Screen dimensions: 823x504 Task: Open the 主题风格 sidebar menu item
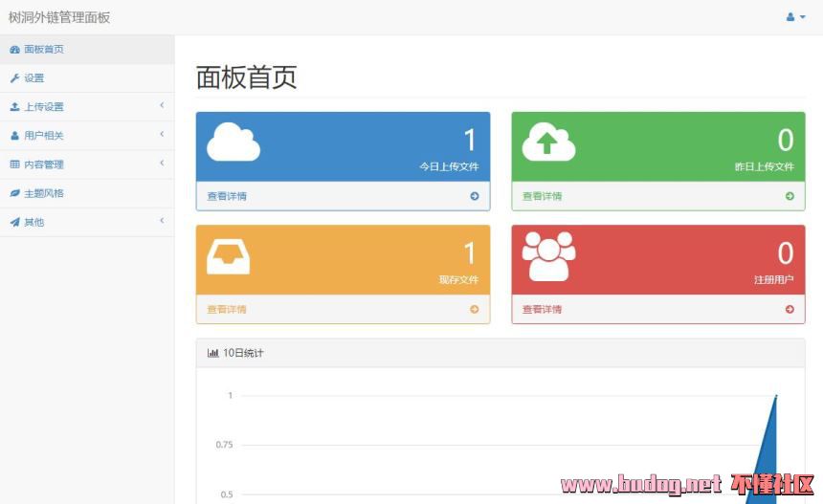coord(87,193)
